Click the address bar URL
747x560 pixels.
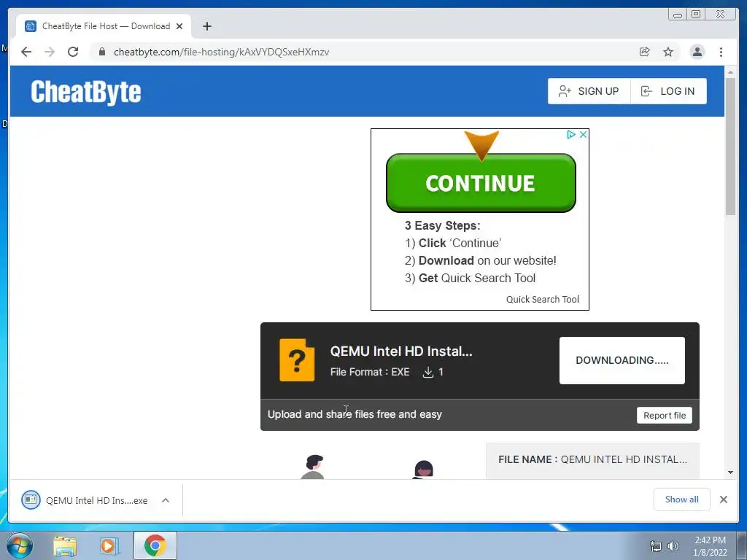coord(221,52)
